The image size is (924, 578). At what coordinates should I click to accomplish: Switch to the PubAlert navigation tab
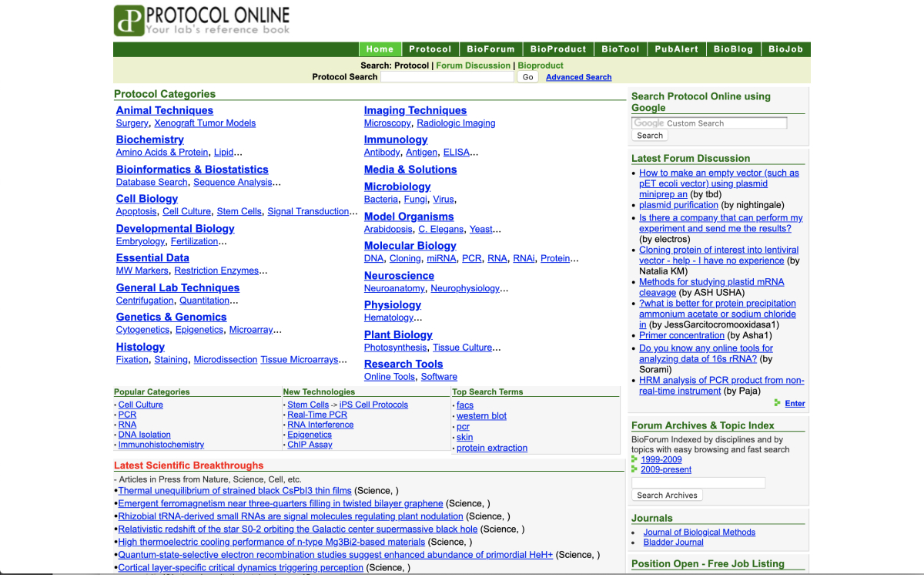point(676,49)
